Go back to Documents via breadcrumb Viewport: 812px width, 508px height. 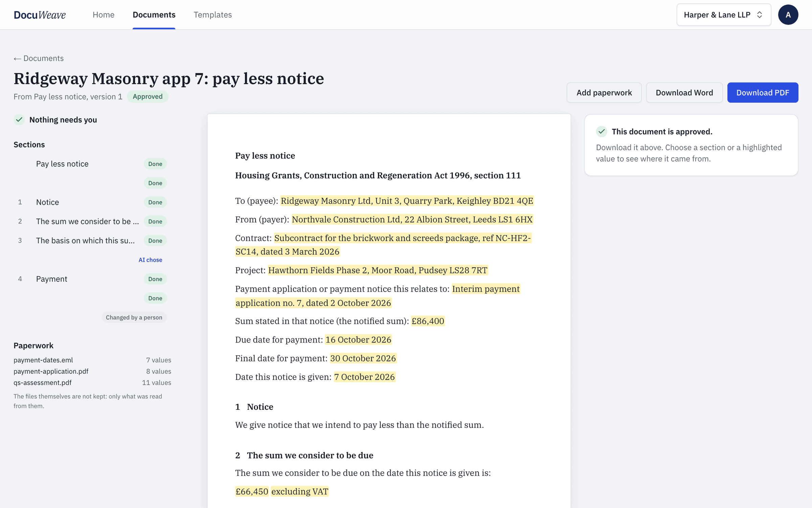pyautogui.click(x=39, y=58)
